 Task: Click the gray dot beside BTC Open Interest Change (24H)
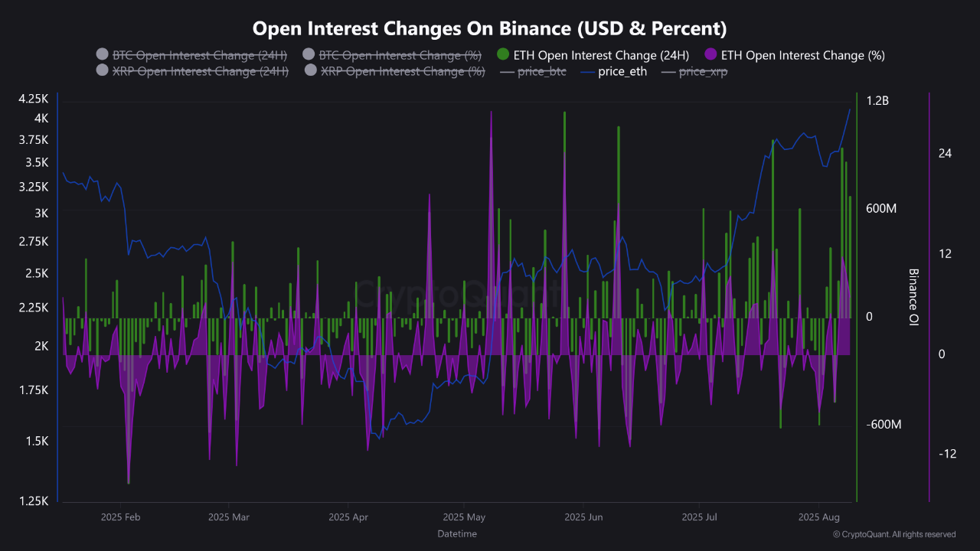[x=101, y=55]
